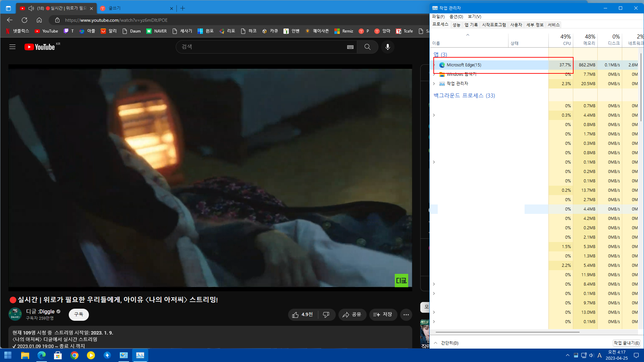Sort processes by the 메모리 column

pos(585,40)
